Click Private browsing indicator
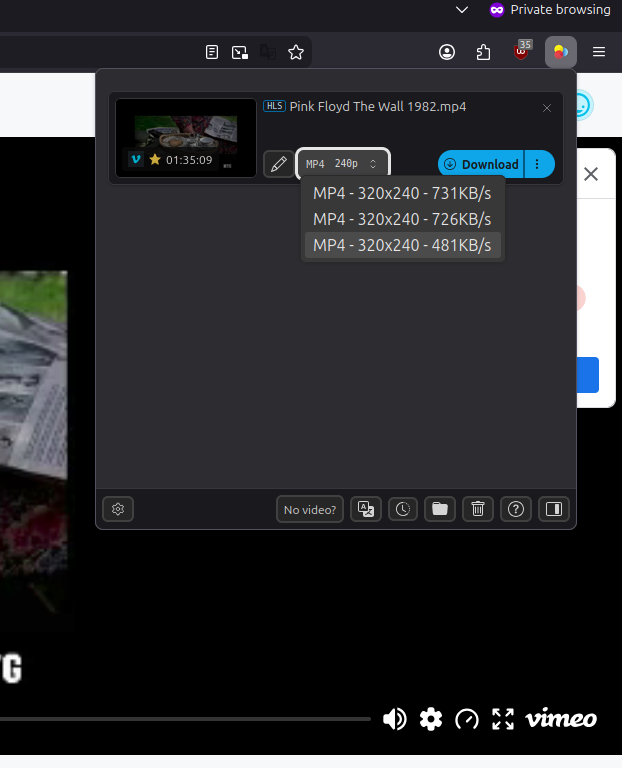 550,10
